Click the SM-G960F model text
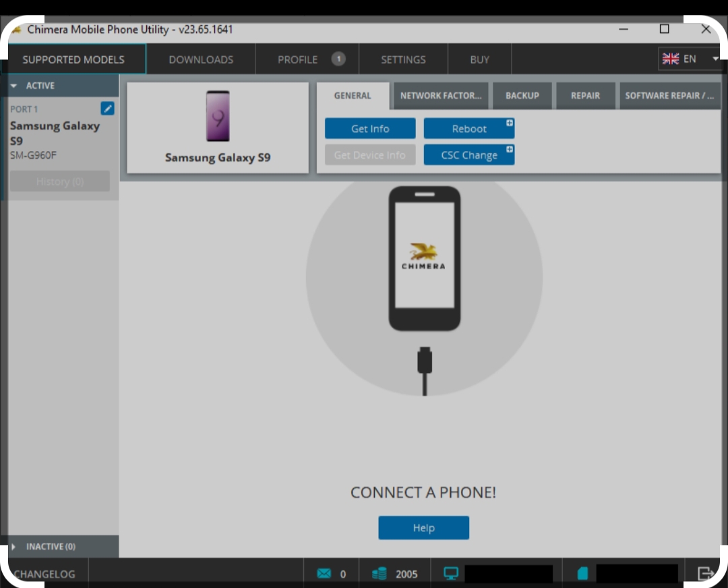Viewport: 728px width, 588px height. [x=34, y=155]
